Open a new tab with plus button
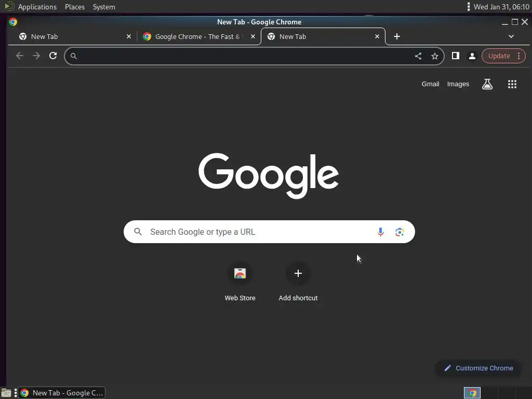This screenshot has width=532, height=399. 396,36
